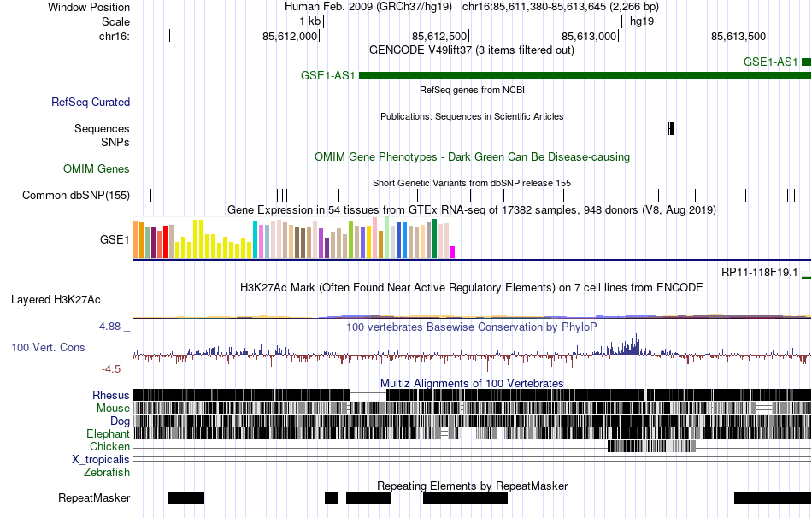
Task: Click the chr16:85,611,380-85,613,645 position text
Action: click(561, 7)
